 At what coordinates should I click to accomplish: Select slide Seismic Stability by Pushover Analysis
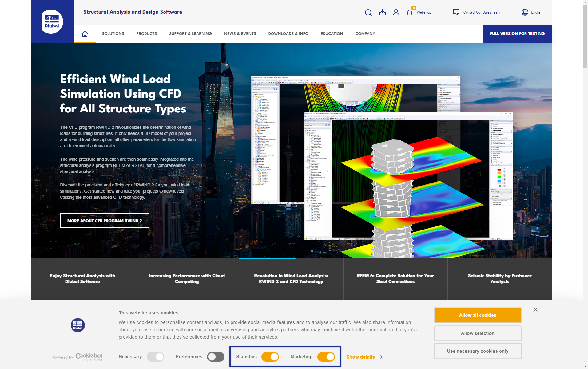click(500, 279)
